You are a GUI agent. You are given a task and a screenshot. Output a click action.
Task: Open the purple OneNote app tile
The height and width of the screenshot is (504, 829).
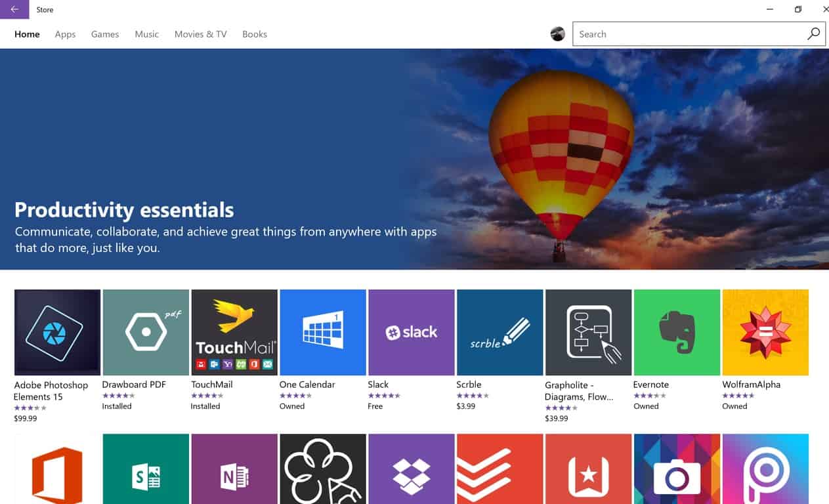(234, 469)
